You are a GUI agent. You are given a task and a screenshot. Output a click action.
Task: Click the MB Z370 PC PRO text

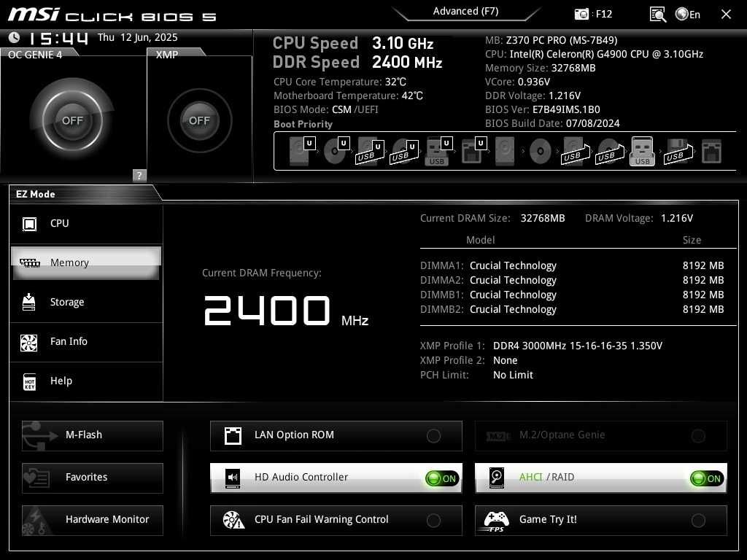tap(551, 41)
